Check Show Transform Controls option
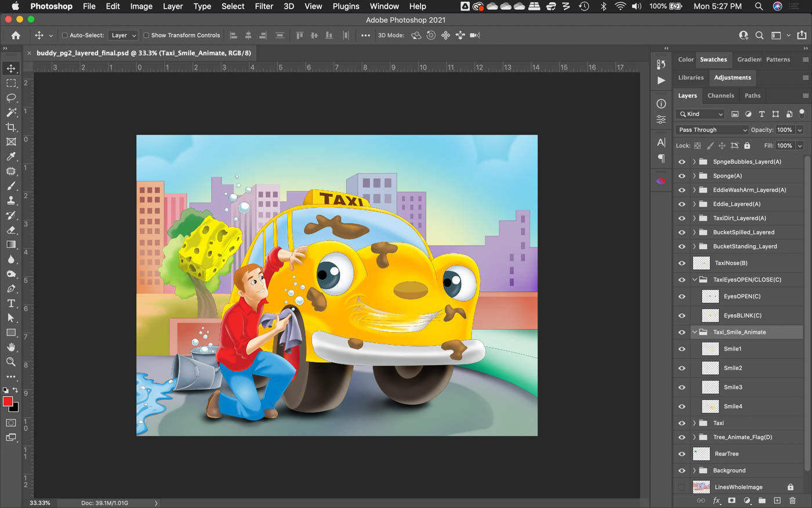This screenshot has height=508, width=812. [x=146, y=35]
